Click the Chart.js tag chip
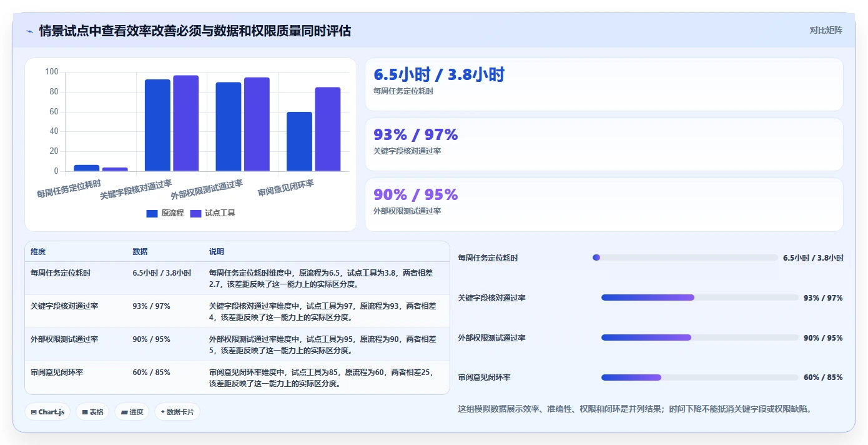 47,412
